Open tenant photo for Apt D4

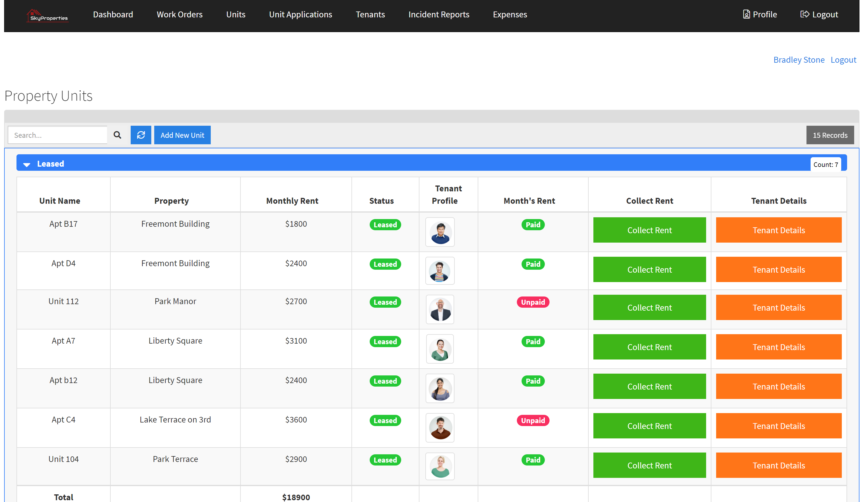440,271
